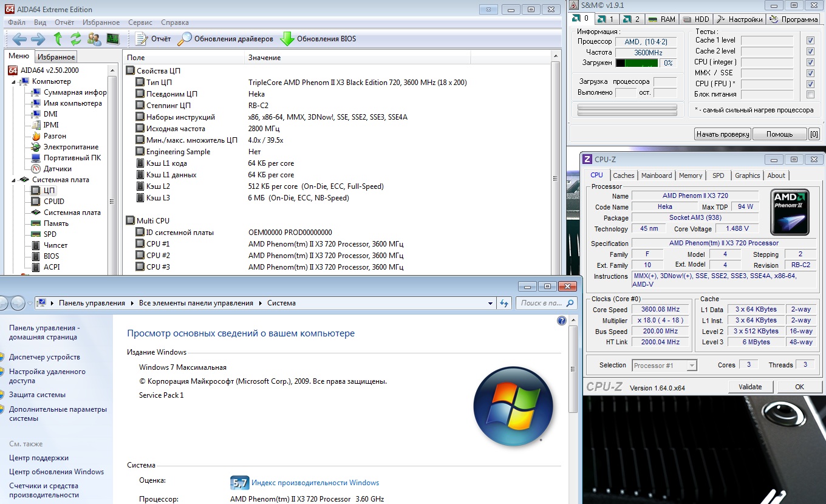Click the refresh icon beside the address bar
The width and height of the screenshot is (826, 504).
503,303
